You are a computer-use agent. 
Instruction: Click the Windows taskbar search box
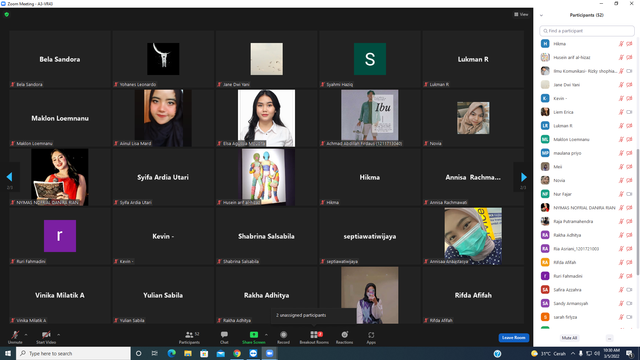click(73, 353)
